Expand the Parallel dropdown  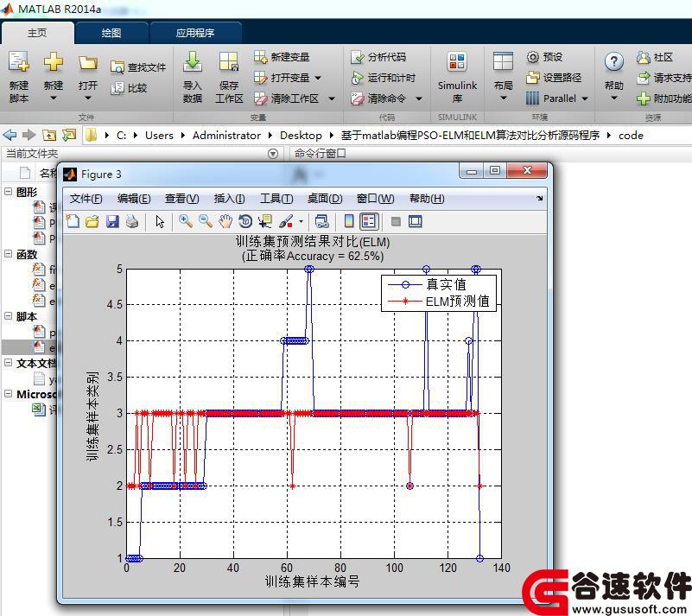(x=585, y=98)
